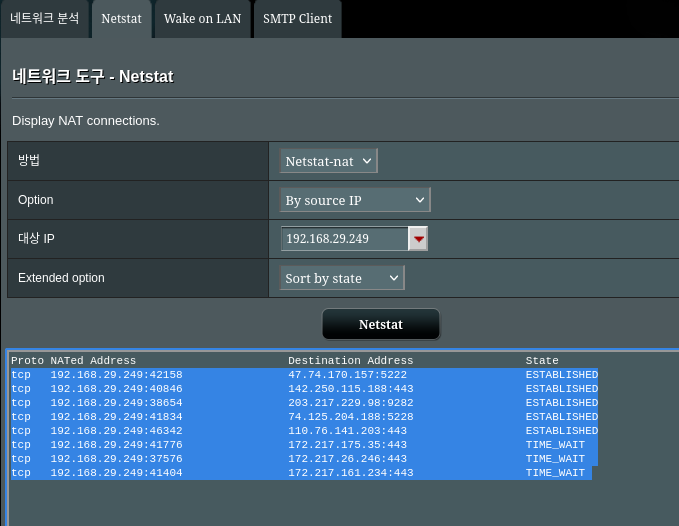Open the Sort by state dropdown
This screenshot has width=679, height=526.
[342, 278]
